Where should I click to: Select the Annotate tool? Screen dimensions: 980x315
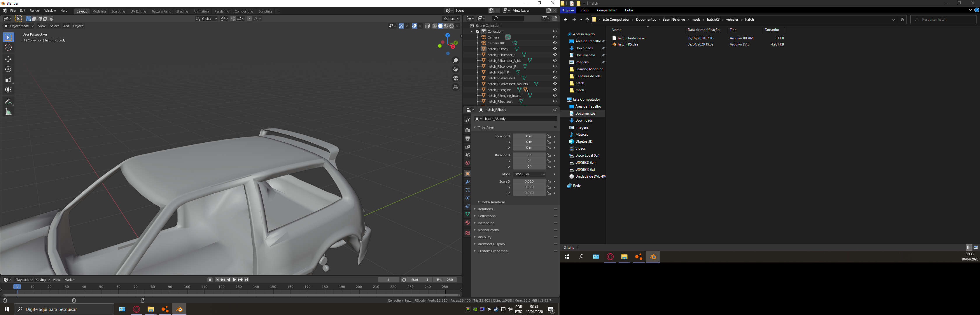(x=8, y=101)
